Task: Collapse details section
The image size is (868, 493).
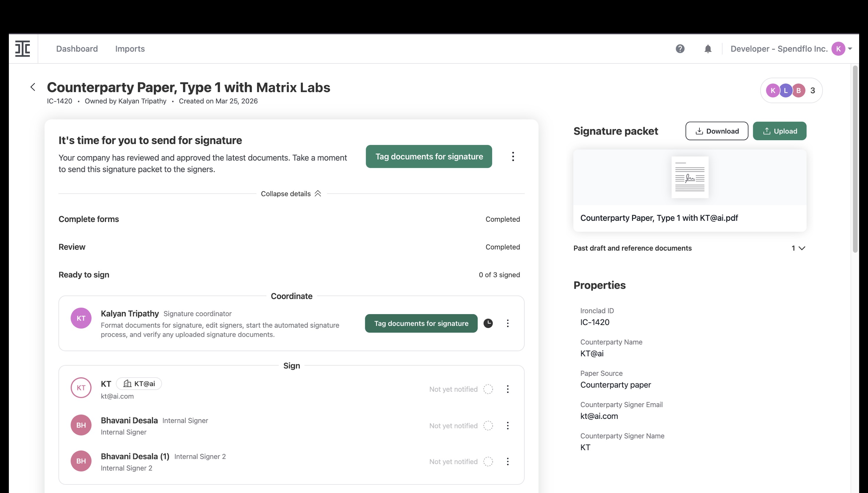Action: [291, 194]
